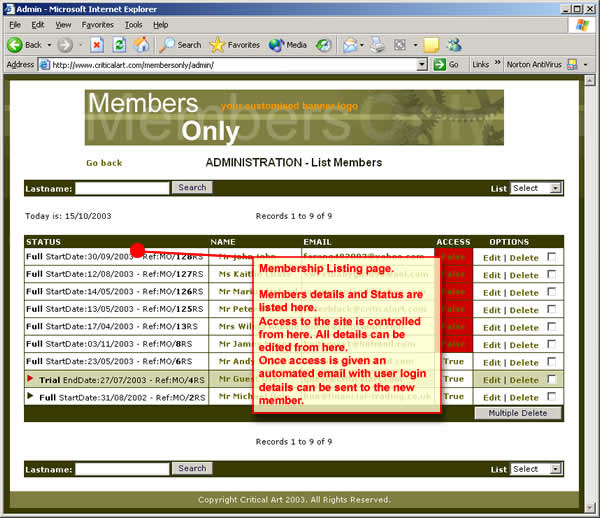Click the Multiple Delete button

pyautogui.click(x=518, y=413)
